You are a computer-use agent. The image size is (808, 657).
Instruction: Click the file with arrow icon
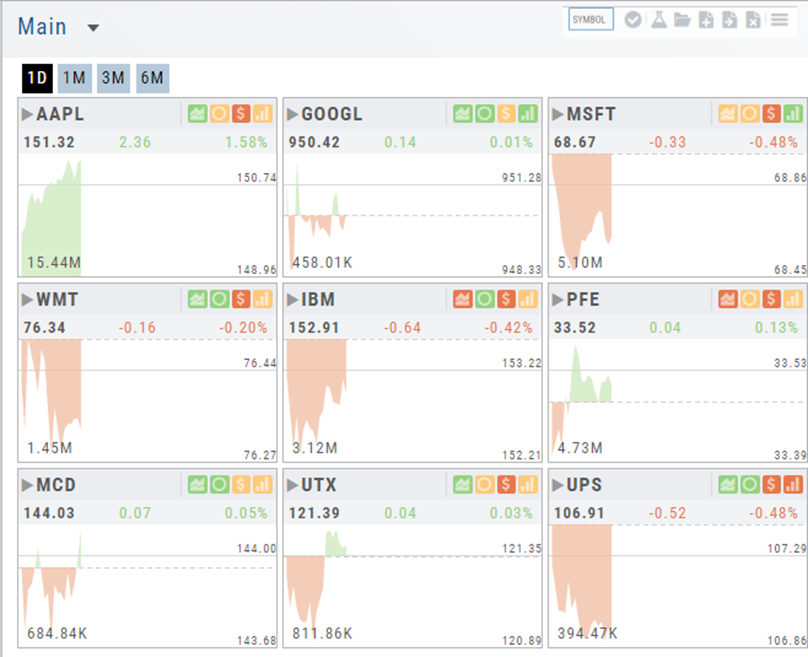click(729, 20)
